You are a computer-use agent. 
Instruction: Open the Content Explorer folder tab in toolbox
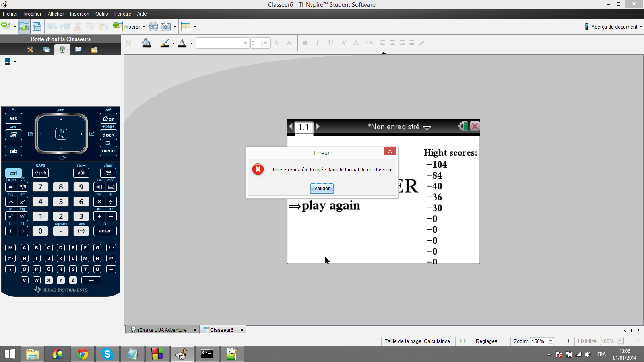(x=94, y=49)
